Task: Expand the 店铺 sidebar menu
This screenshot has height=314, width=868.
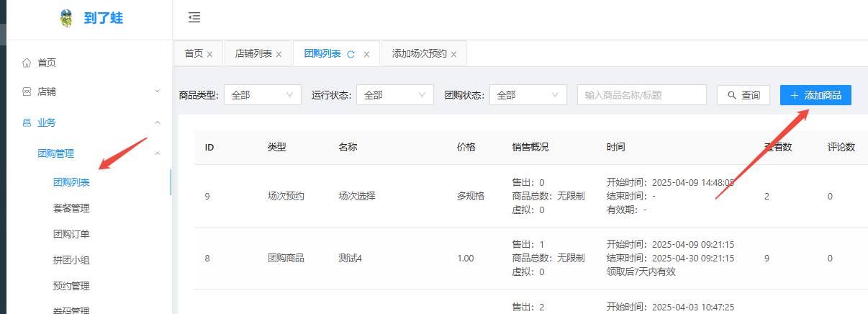Action: tap(158, 91)
